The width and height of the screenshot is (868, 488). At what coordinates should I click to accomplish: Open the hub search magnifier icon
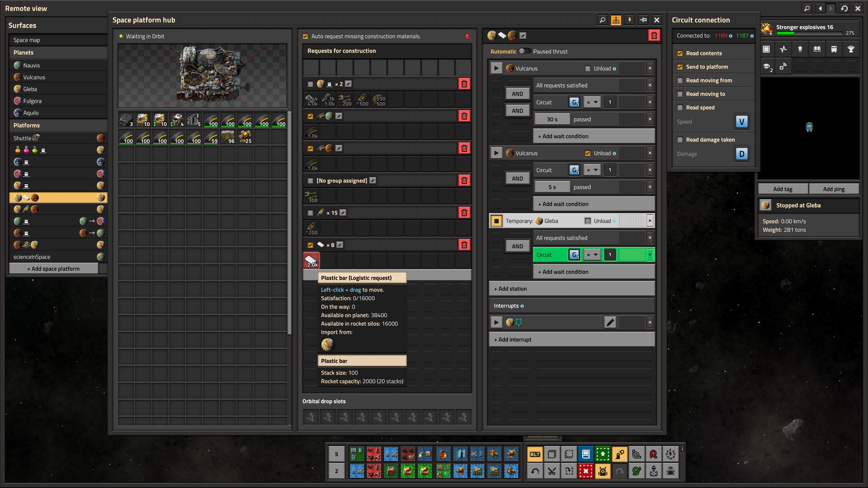pos(602,20)
